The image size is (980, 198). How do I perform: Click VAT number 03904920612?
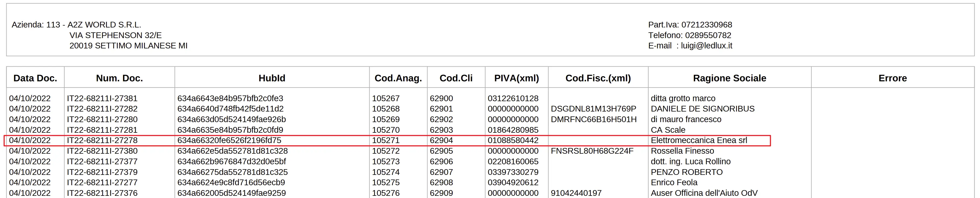tap(513, 183)
